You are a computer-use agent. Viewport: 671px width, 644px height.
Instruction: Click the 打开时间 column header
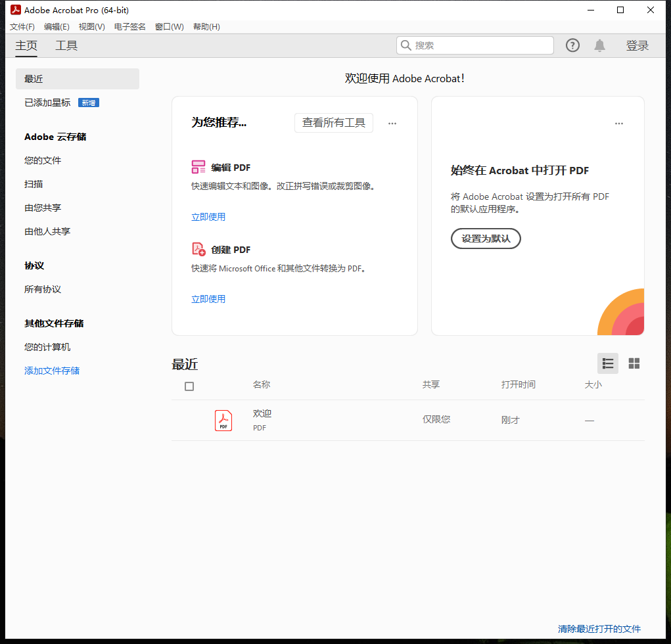point(519,384)
